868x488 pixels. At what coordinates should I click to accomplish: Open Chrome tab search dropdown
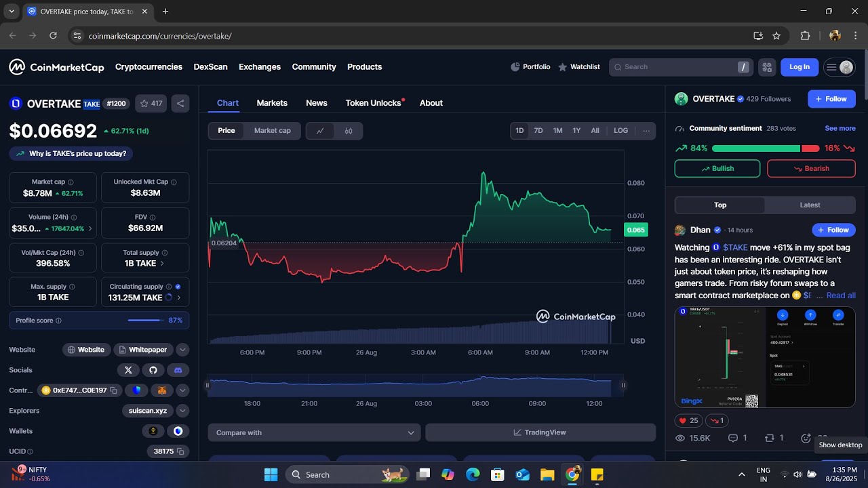coord(12,12)
